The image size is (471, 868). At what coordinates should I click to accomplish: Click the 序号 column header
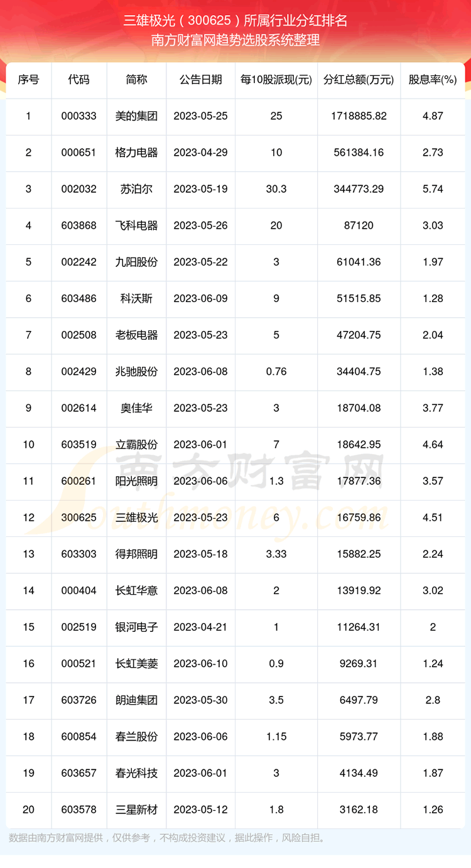click(x=28, y=80)
